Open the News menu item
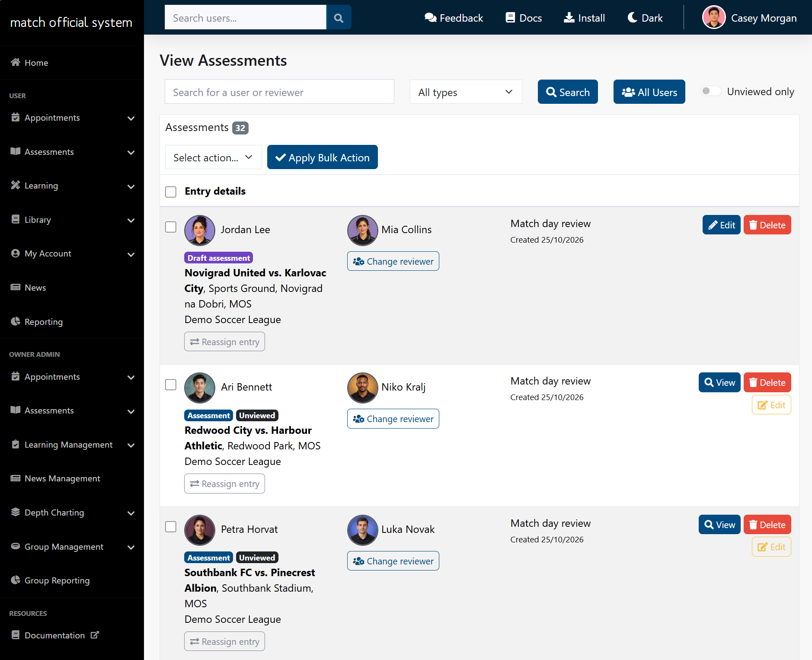This screenshot has width=812, height=660. (x=72, y=288)
